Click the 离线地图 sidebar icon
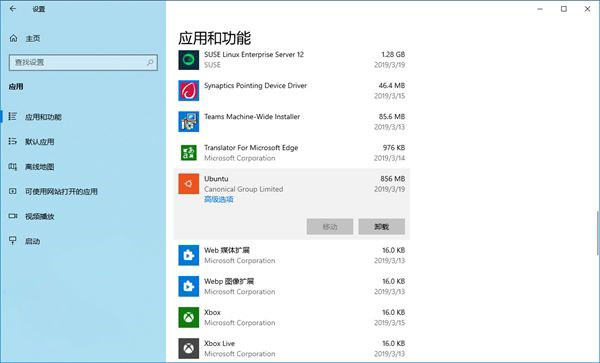 coord(13,166)
